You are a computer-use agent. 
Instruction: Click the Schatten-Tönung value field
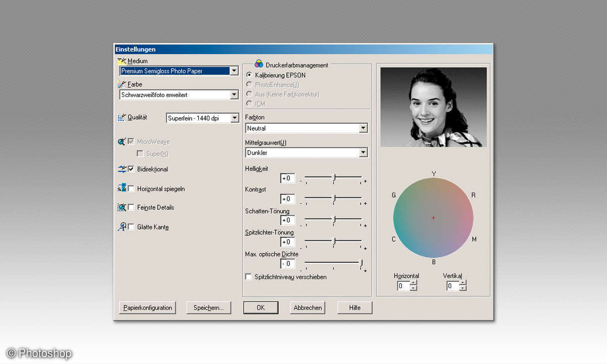(287, 220)
